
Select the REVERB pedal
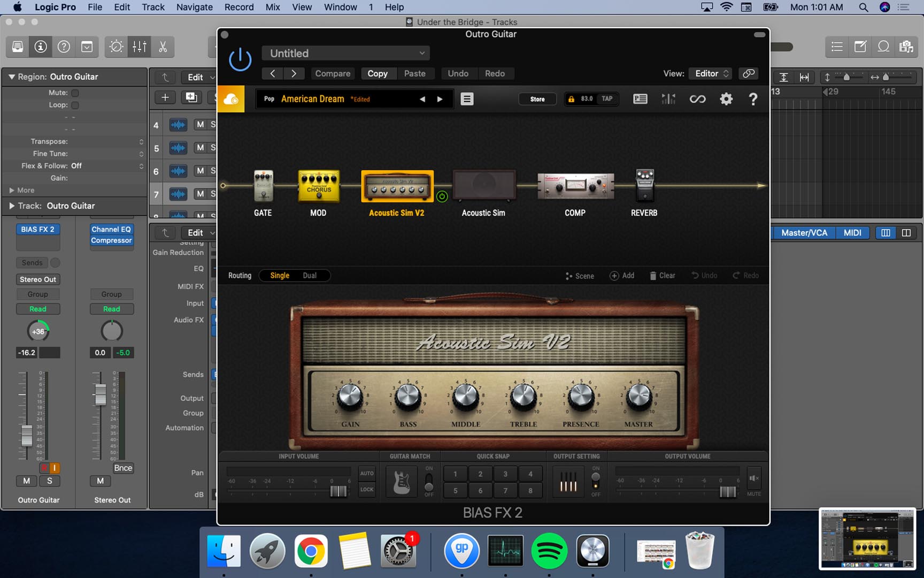coord(645,185)
